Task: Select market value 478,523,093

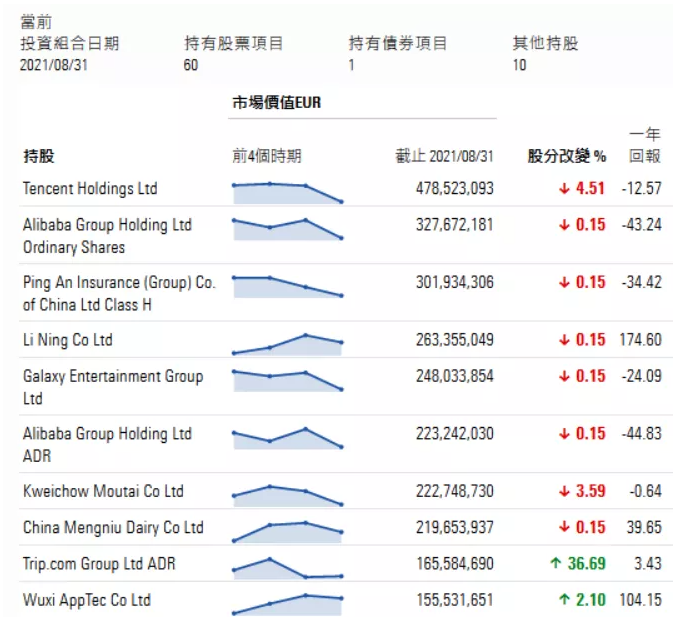Action: (x=455, y=188)
